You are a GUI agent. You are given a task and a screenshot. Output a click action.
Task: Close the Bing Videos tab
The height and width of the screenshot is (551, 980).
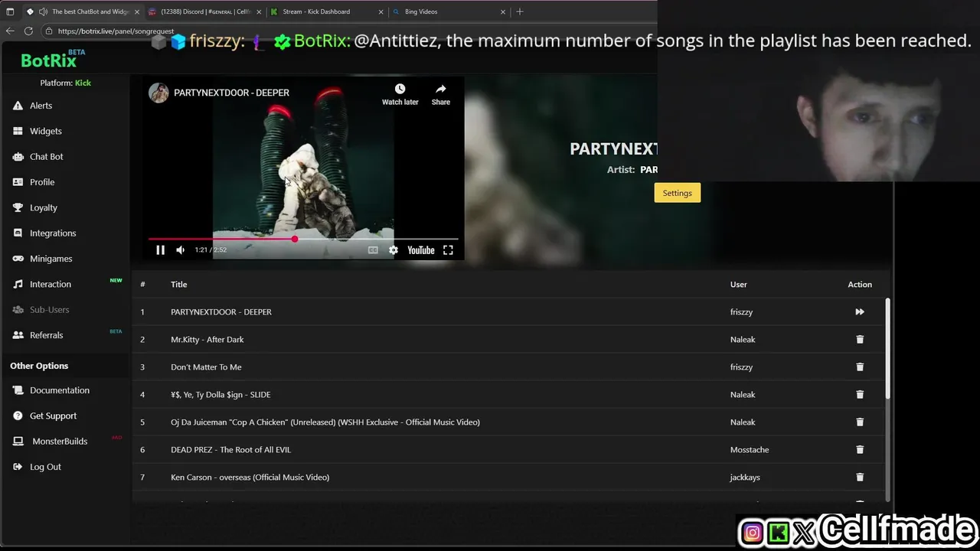[503, 11]
